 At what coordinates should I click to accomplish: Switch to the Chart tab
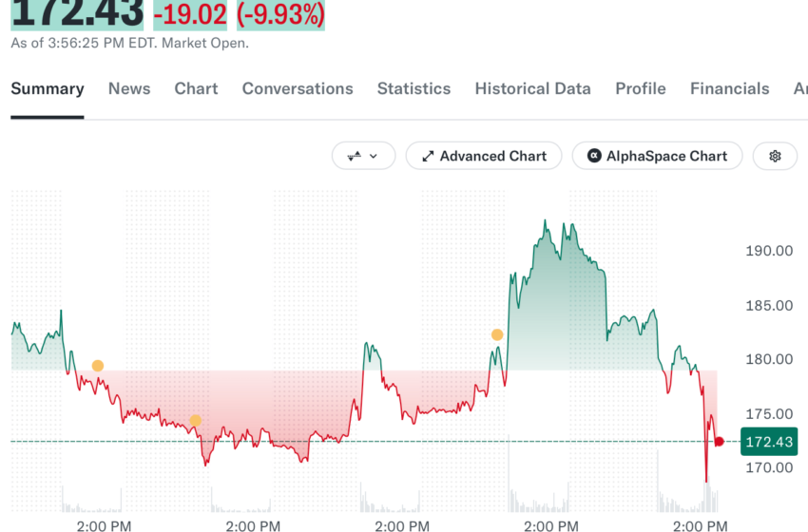197,88
